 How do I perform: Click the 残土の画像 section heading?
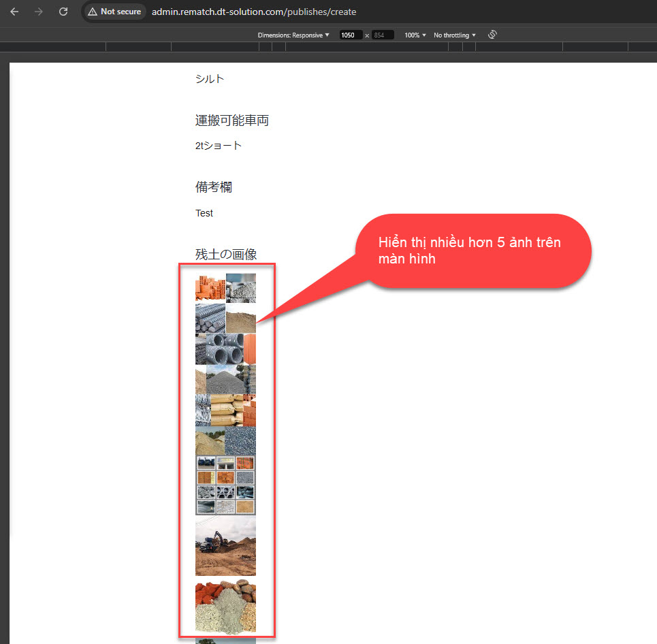(x=225, y=255)
